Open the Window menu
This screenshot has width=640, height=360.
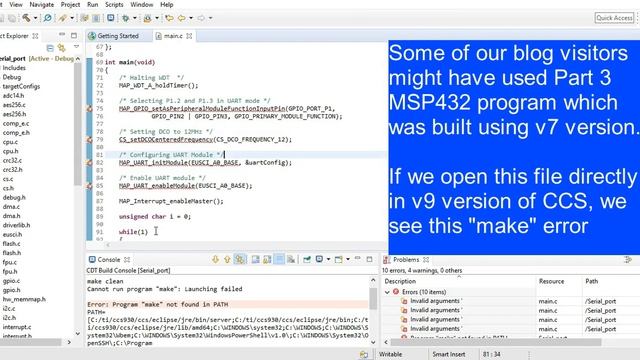142,4
